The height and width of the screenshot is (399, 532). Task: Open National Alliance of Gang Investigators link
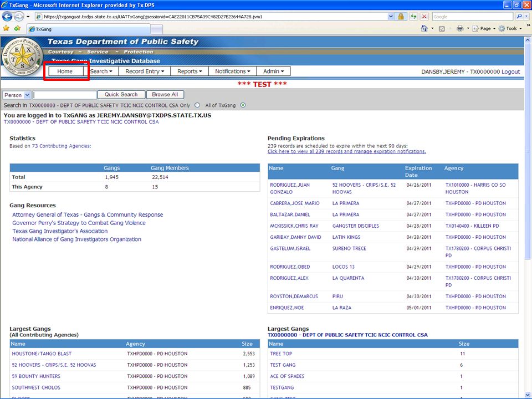(76, 239)
